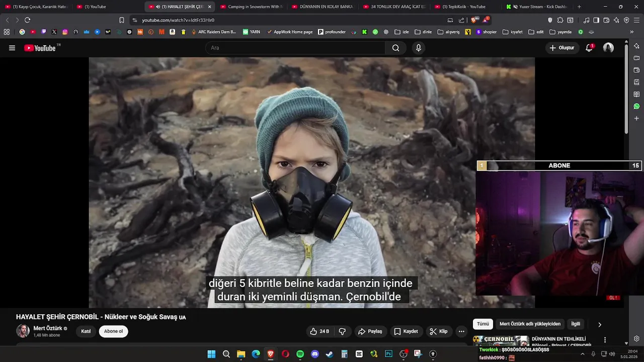
Task: Open Steam from the taskbar
Action: coord(330,354)
